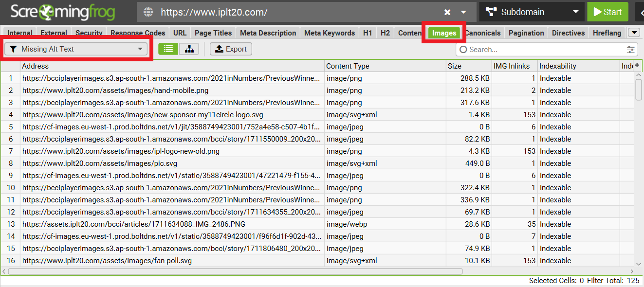This screenshot has width=644, height=287.
Task: Click row number 5 header
Action: point(10,127)
